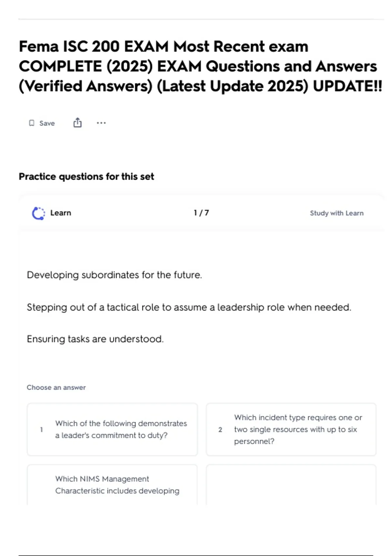Screen dimensions: 392x556
Task: Click the number 1 badge on first answer
Action: [x=41, y=429]
